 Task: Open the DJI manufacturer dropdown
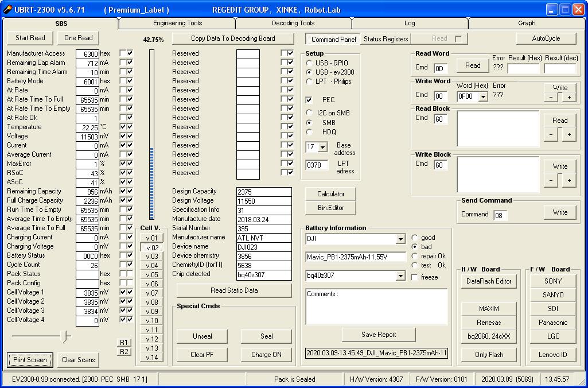click(x=401, y=239)
